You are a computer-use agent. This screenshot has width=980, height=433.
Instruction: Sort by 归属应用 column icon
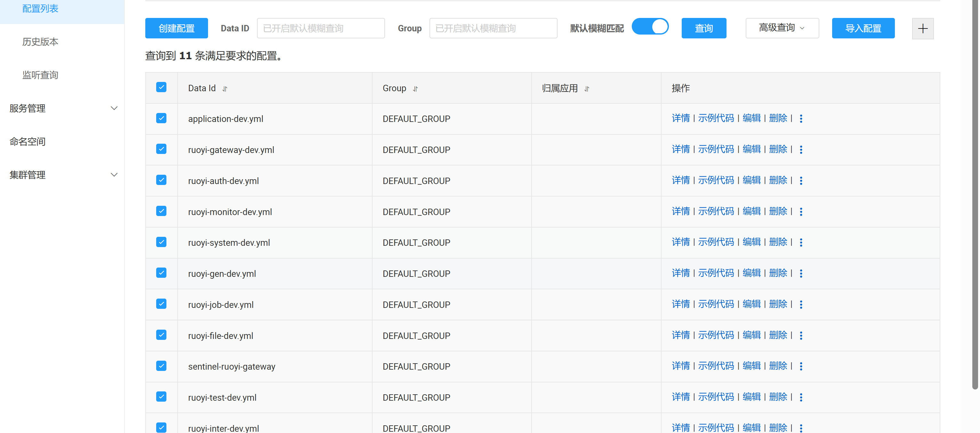pos(586,89)
